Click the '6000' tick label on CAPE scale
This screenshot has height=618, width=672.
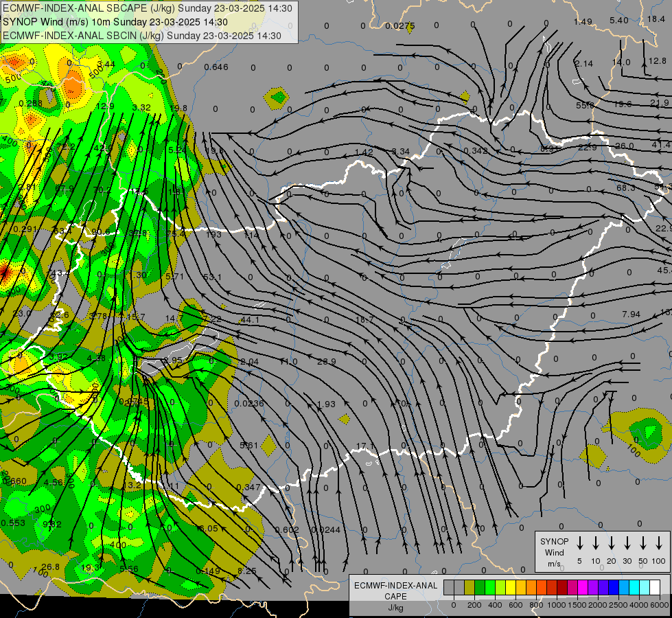659,605
